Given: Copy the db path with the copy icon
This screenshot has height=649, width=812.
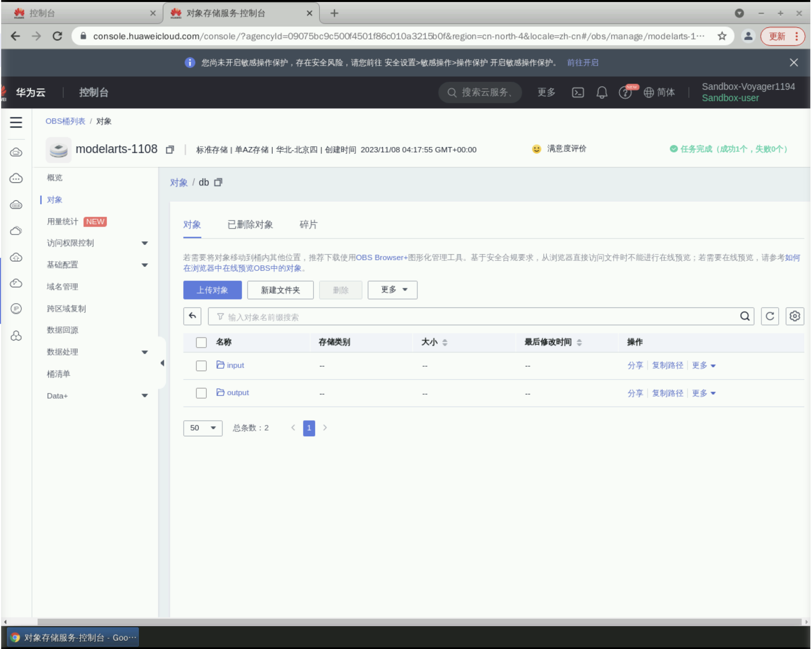Looking at the screenshot, I should coord(218,183).
